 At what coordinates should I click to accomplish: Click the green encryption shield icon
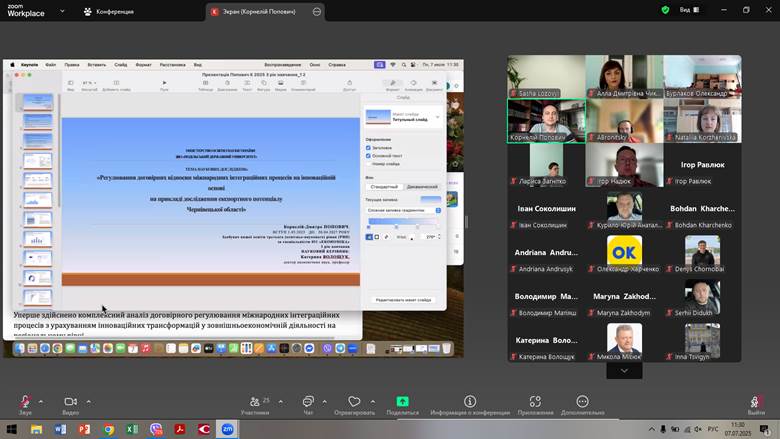(x=665, y=10)
